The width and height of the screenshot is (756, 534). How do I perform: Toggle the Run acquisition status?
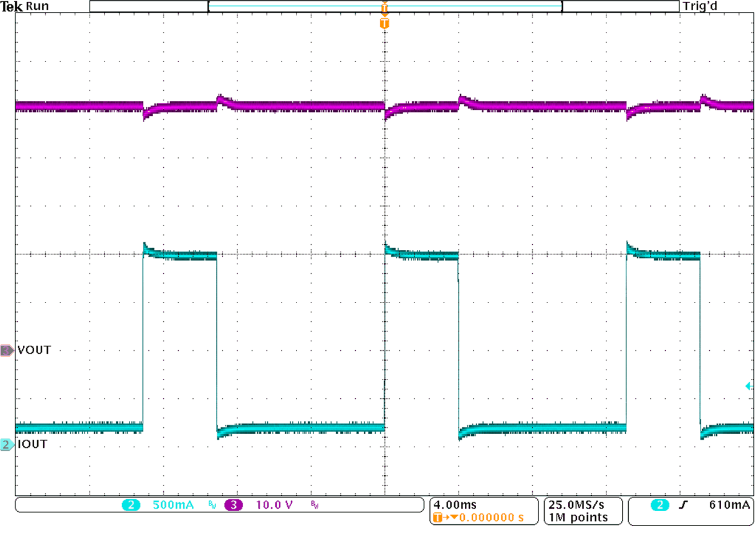[x=38, y=6]
